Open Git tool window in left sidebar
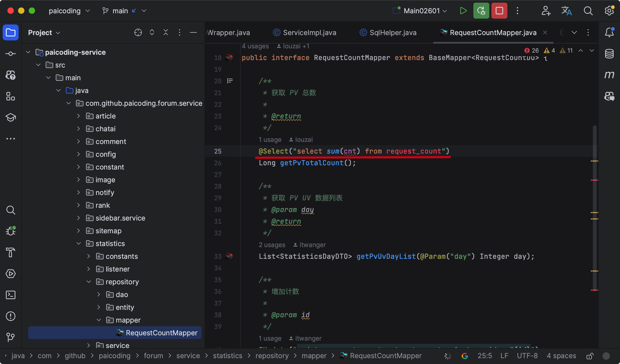The image size is (620, 364). (11, 337)
